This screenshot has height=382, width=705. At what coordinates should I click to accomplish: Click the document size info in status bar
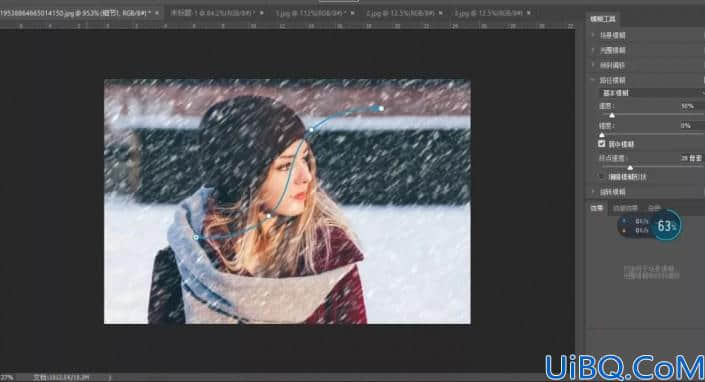tap(62, 378)
